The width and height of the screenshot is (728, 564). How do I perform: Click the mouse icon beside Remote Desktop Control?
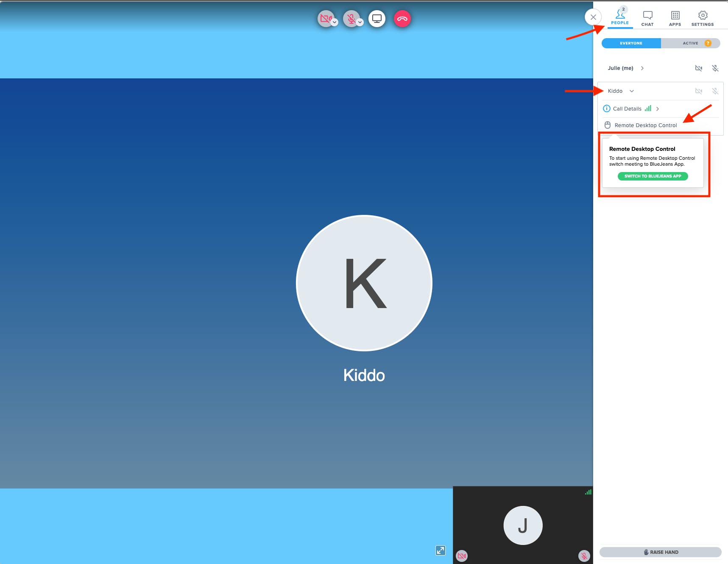click(608, 125)
